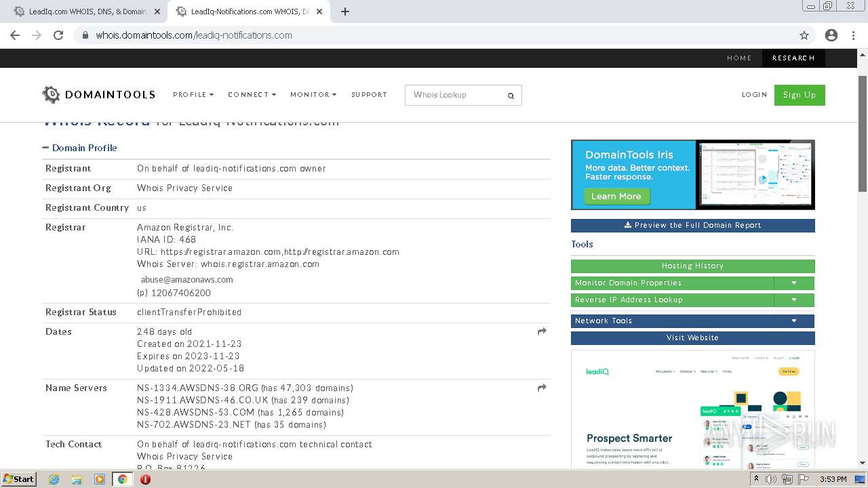Open media player from taskbar

[x=100, y=479]
